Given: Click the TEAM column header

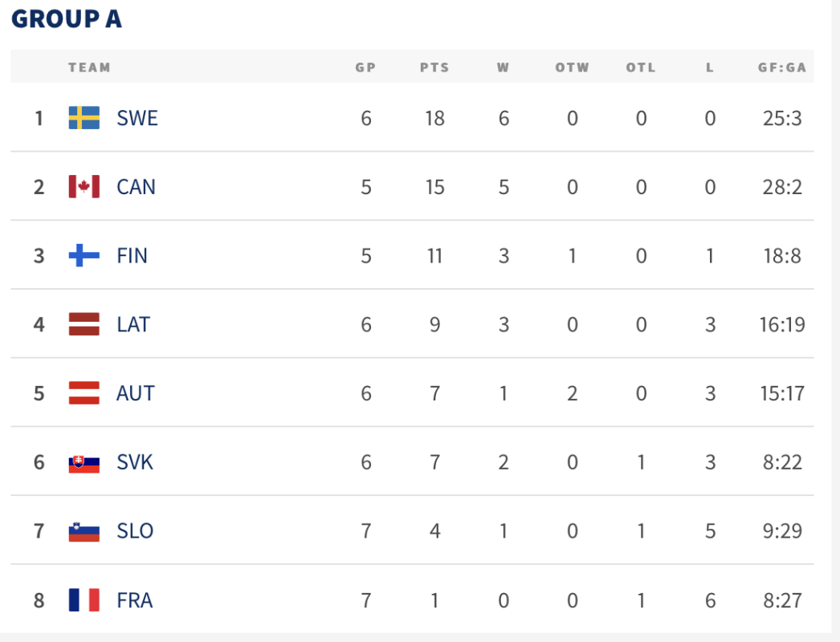Looking at the screenshot, I should [x=89, y=67].
